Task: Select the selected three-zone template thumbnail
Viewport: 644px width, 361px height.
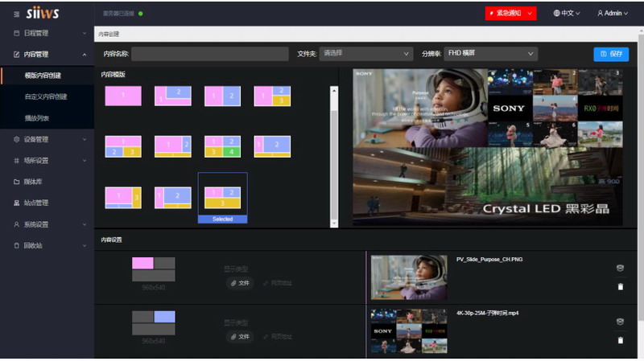Action: 223,198
